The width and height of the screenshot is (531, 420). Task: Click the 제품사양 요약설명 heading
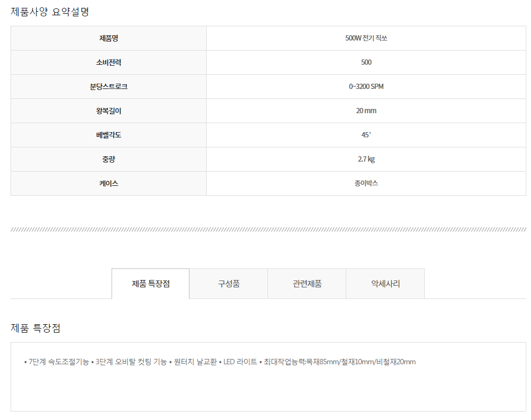pos(50,12)
